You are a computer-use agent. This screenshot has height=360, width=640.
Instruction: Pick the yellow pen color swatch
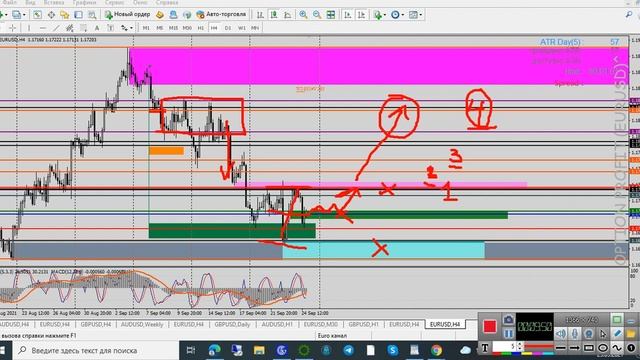tap(527, 353)
